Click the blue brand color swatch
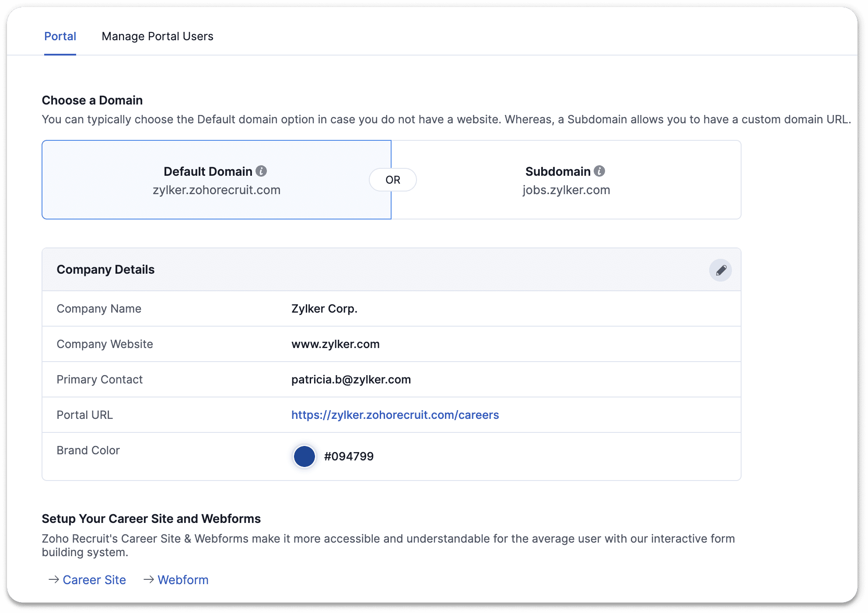Viewport: 868px width, 613px height. click(304, 456)
